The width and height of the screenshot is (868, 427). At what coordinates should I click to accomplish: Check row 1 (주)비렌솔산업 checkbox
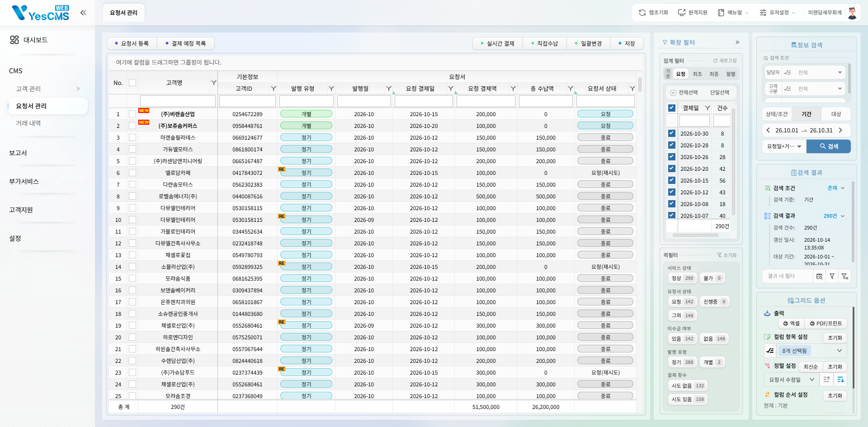coord(132,114)
